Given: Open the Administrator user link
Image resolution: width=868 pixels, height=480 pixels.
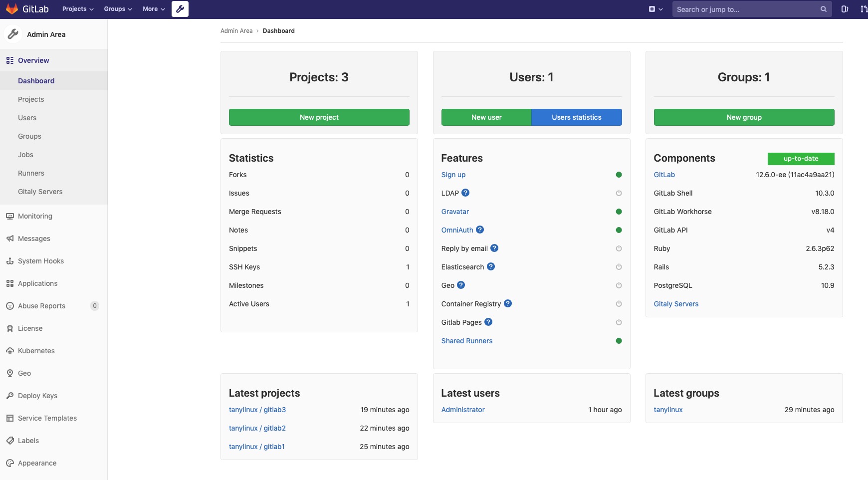Looking at the screenshot, I should (463, 410).
